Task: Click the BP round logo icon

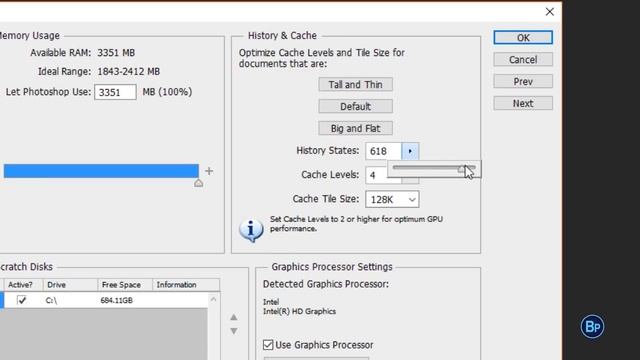Action: 592,327
